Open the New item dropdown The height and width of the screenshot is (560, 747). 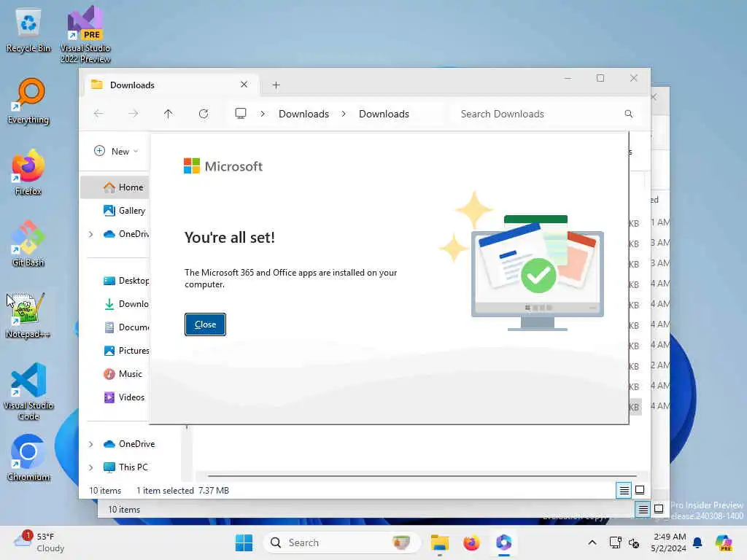116,152
